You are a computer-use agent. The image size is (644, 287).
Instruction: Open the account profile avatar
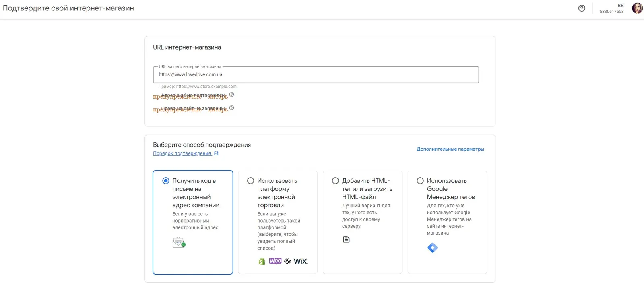pos(637,8)
